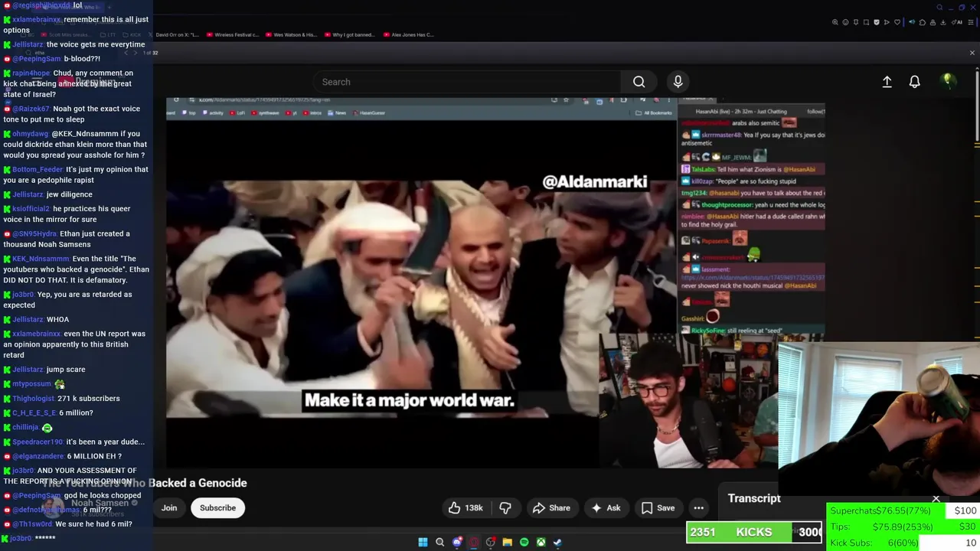980x551 pixels.
Task: Open Spotify from the taskbar
Action: 524,543
